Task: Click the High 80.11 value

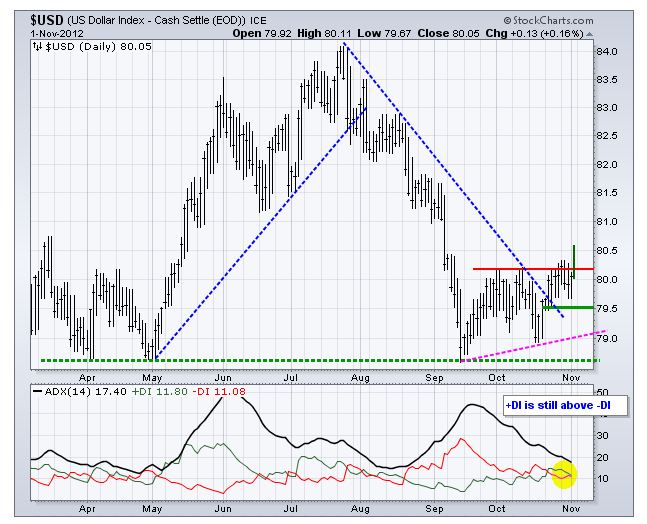Action: (x=324, y=33)
